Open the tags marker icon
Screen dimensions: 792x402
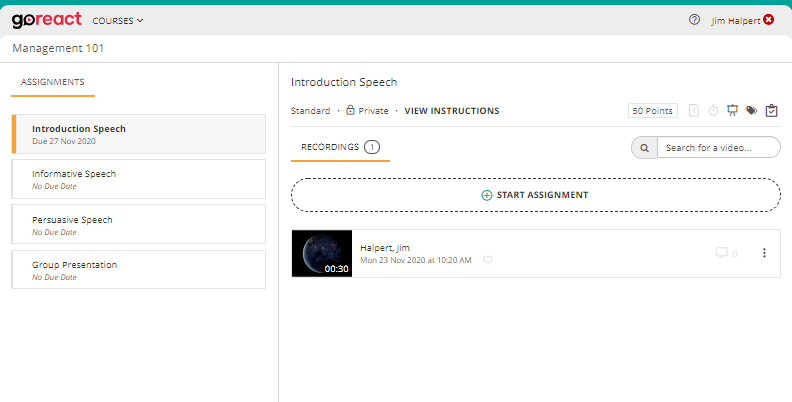tap(752, 111)
